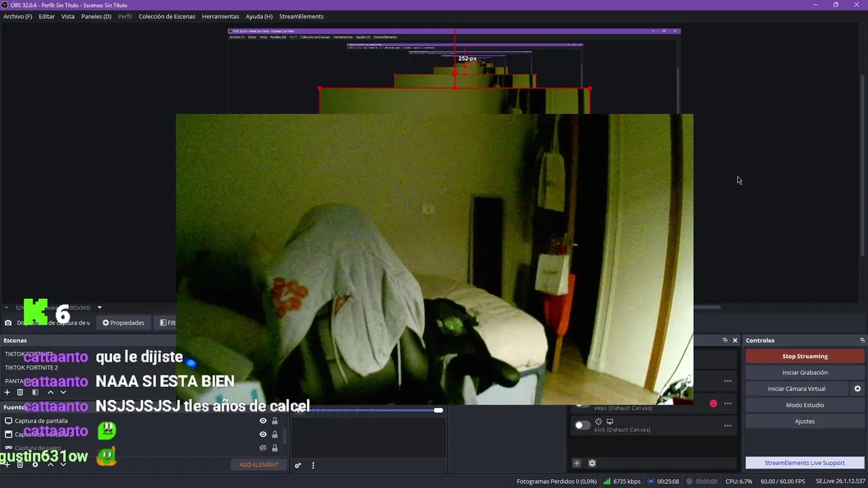Viewport: 868px width, 488px height.
Task: Hide the Captura de ventana 2 source
Action: [x=263, y=434]
